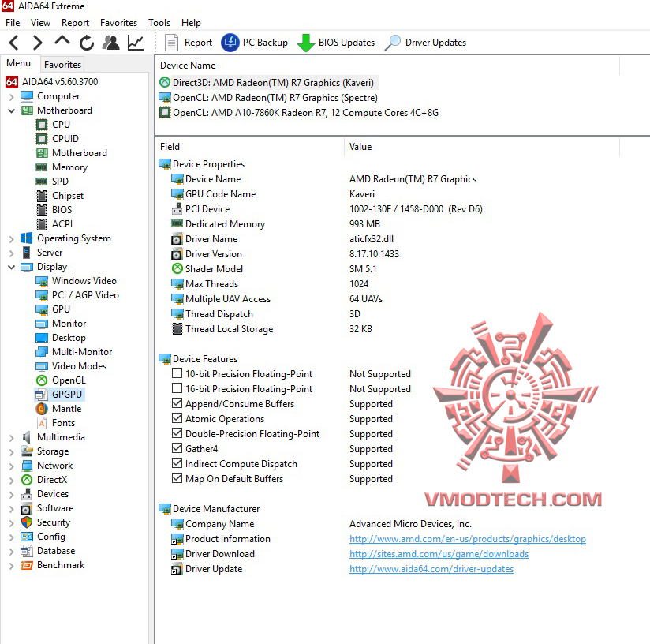Viewport: 650px width, 644px height.
Task: Expand the Storage tree node
Action: (12, 452)
